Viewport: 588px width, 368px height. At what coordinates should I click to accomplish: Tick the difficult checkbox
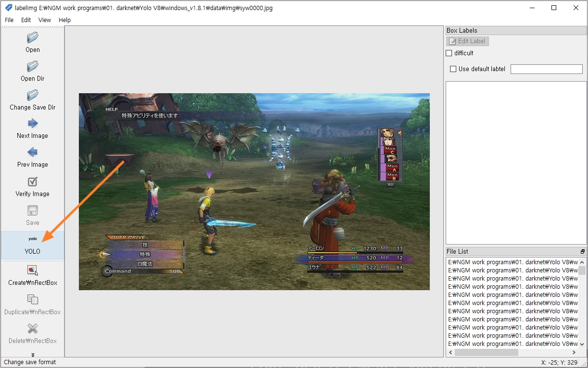pos(449,53)
